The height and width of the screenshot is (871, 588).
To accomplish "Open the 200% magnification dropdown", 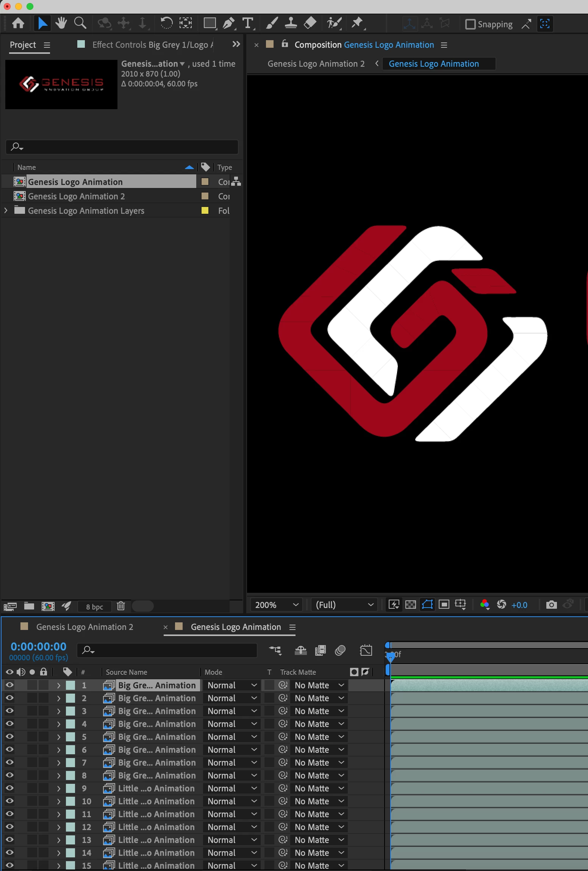I will point(276,605).
